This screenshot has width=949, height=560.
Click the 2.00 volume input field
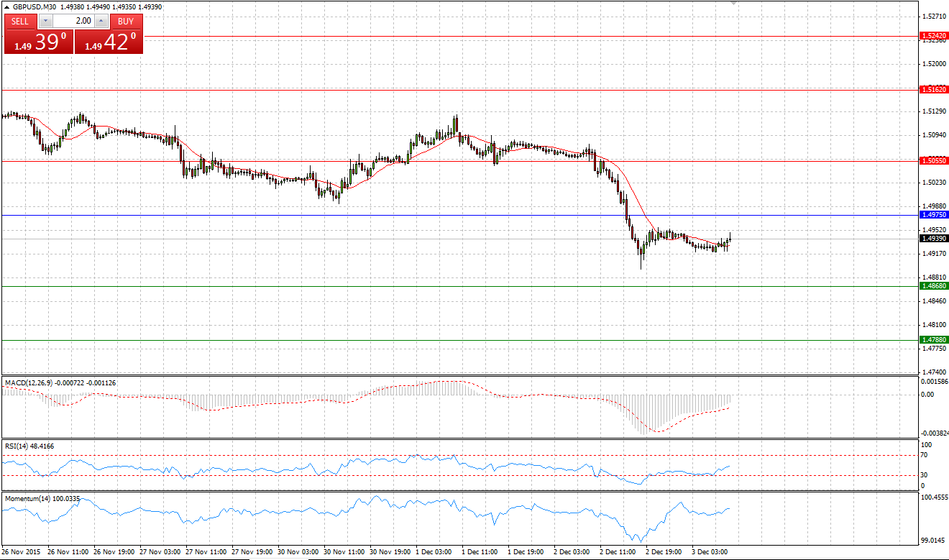tap(73, 22)
